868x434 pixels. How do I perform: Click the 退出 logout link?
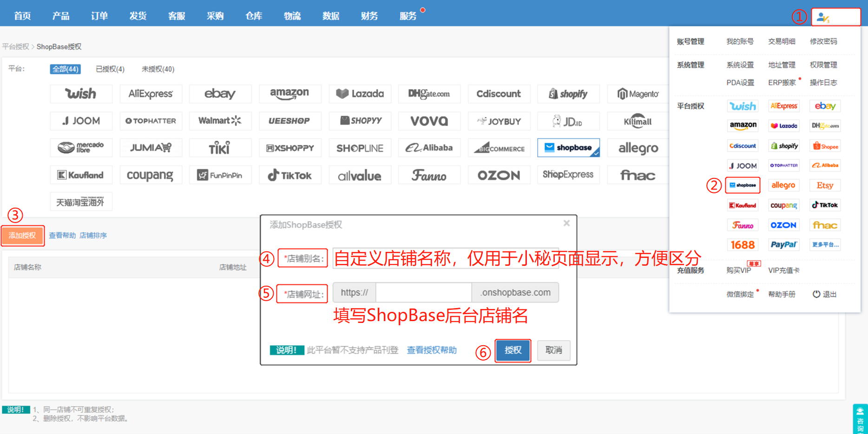point(824,295)
